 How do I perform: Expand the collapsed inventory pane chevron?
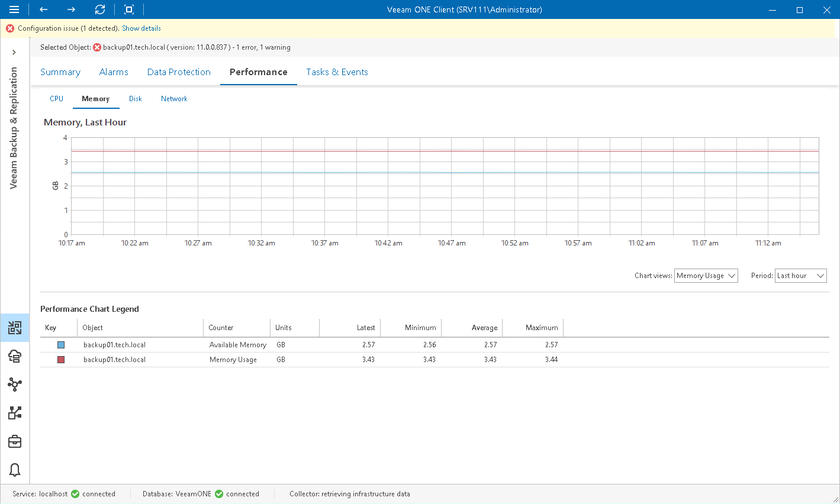(14, 52)
